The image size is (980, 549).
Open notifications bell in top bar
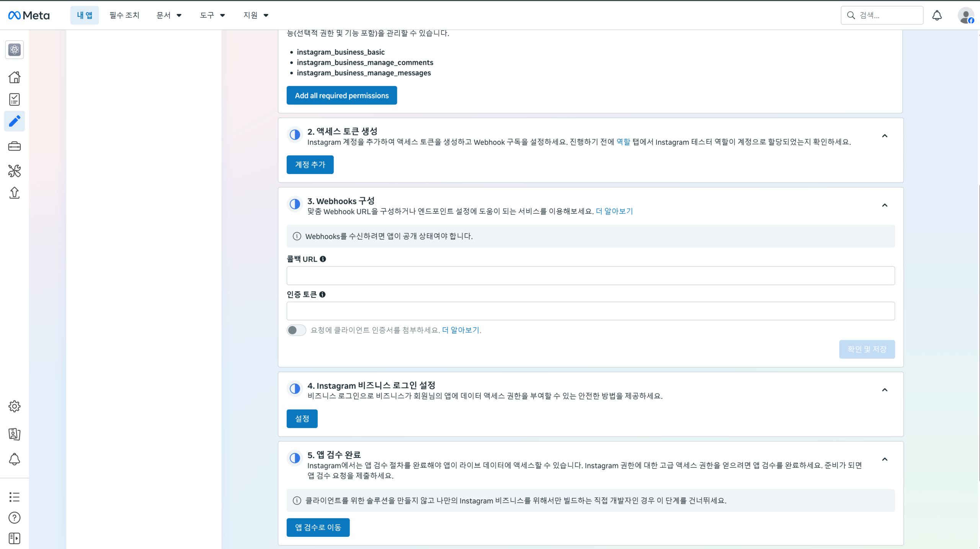[x=937, y=15]
